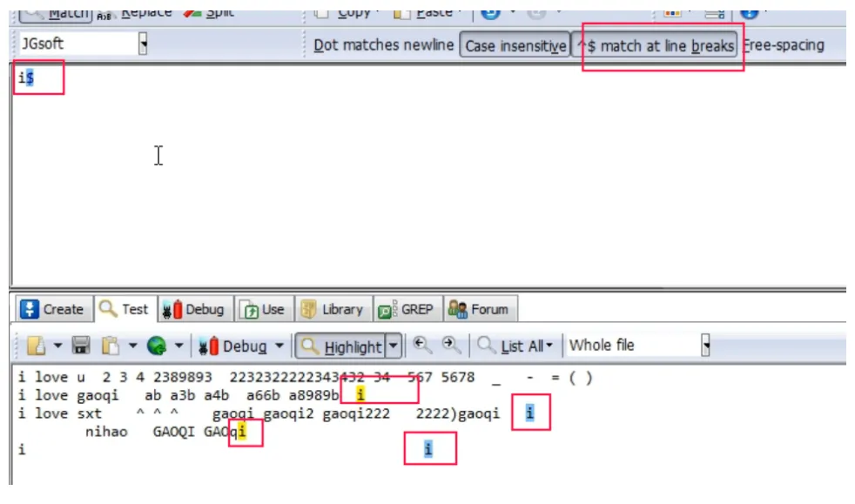This screenshot has height=504, width=855.
Task: Expand the Paste dropdown arrow in Test toolbar
Action: [x=132, y=346]
